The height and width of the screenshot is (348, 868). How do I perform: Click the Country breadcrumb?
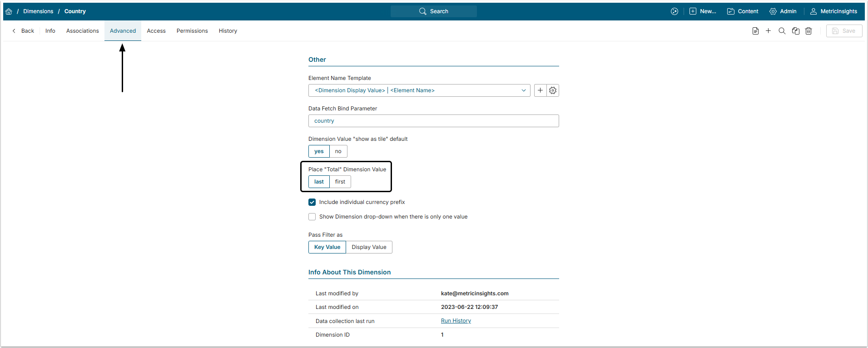pyautogui.click(x=75, y=11)
